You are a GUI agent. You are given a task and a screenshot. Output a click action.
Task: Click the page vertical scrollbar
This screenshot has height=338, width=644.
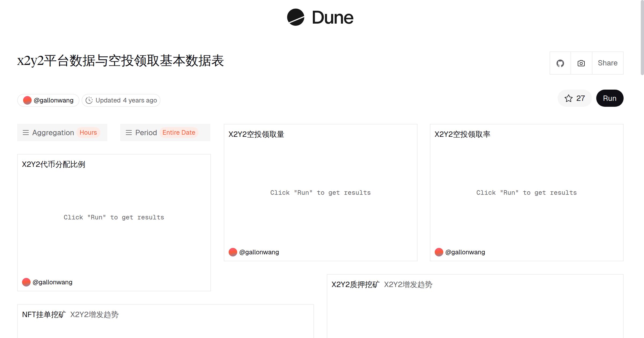(x=642, y=38)
